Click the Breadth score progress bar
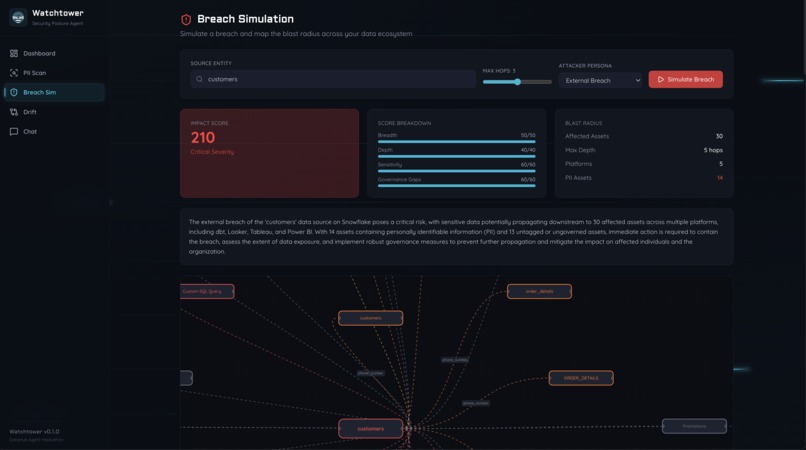 pos(456,141)
